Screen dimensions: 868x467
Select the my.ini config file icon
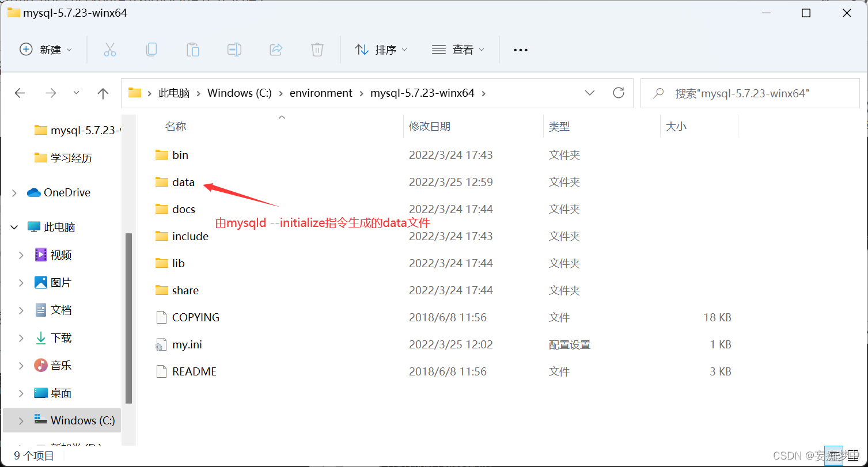click(161, 344)
